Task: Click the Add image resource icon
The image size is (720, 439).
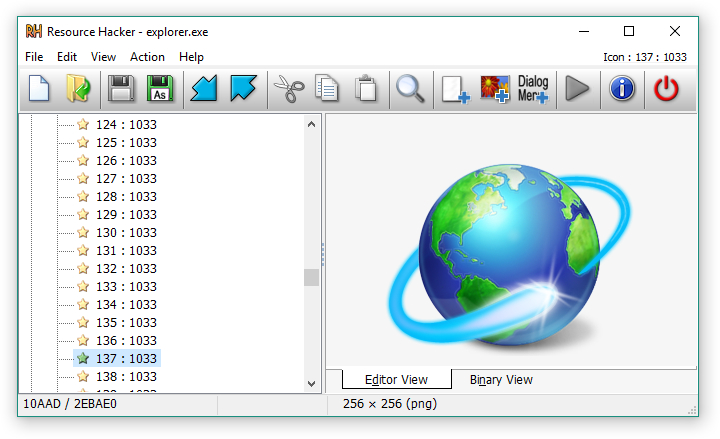Action: (x=495, y=89)
